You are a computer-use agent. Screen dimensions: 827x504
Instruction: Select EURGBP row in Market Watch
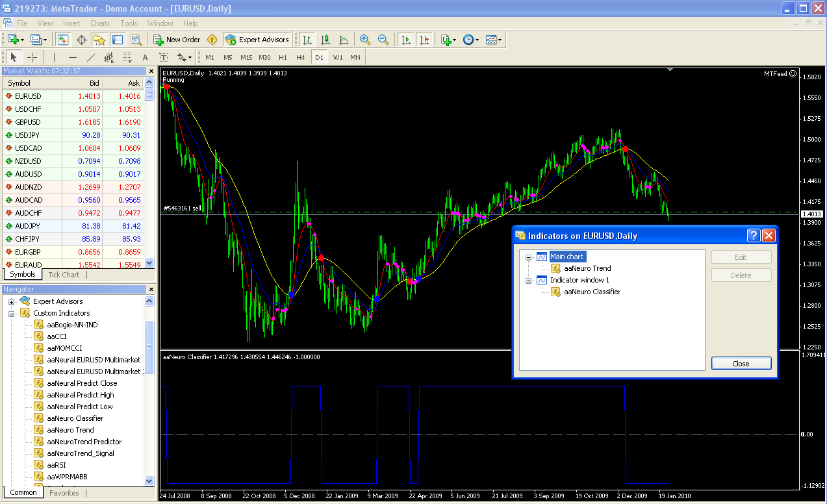tap(73, 252)
